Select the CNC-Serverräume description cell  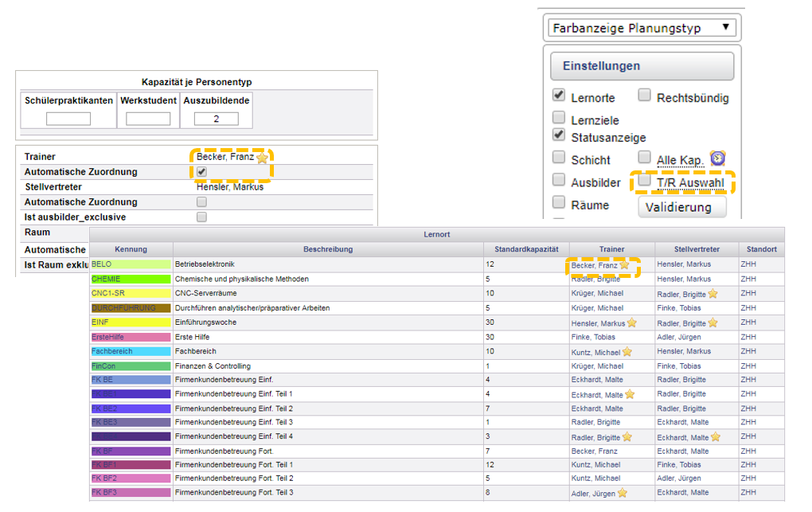point(328,293)
